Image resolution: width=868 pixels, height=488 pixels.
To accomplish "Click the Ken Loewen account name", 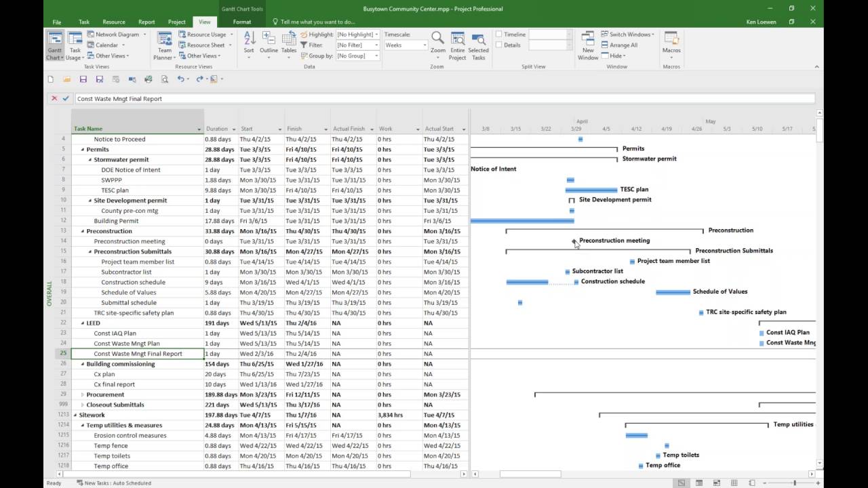I will tap(761, 22).
